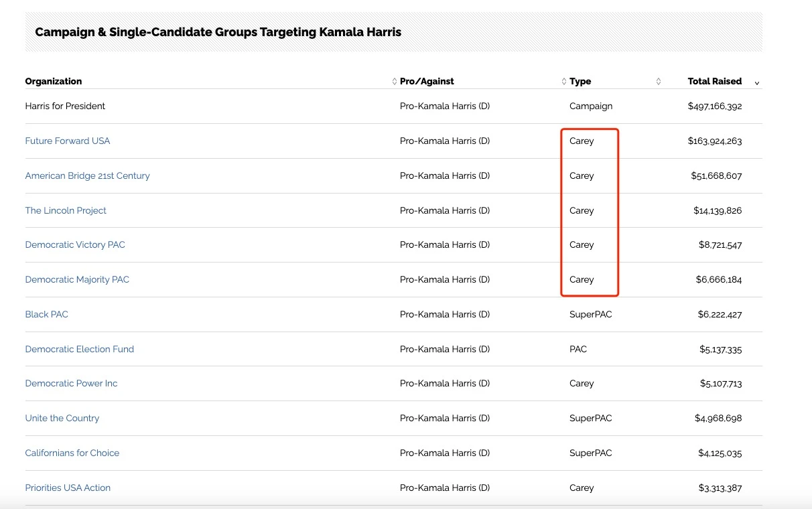Open Democratic Victory PAC link
This screenshot has width=812, height=509.
tap(75, 245)
